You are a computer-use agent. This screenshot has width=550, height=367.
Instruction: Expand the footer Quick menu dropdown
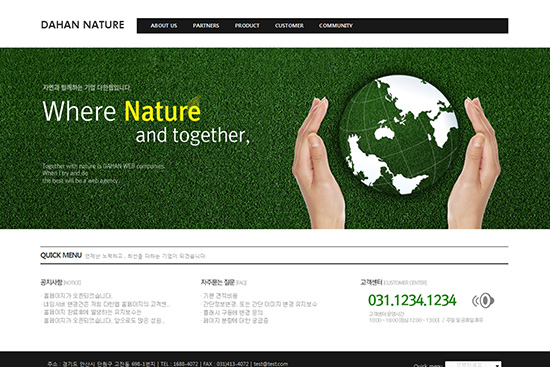click(x=473, y=364)
